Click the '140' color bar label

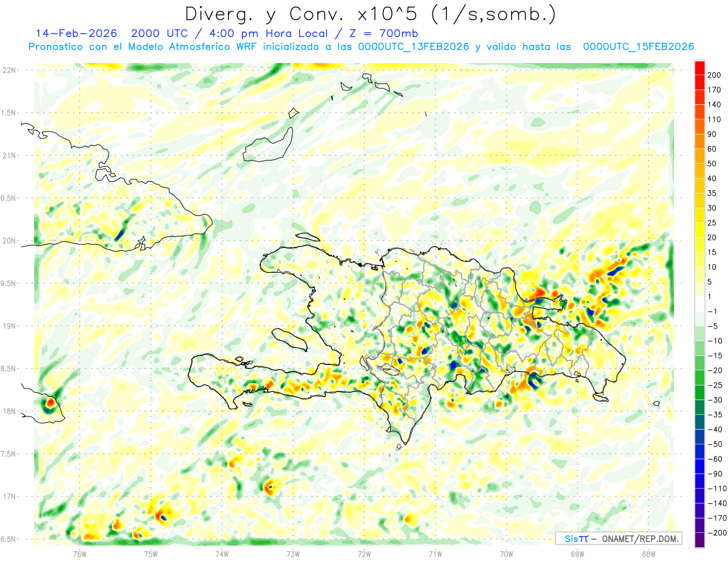tap(714, 105)
